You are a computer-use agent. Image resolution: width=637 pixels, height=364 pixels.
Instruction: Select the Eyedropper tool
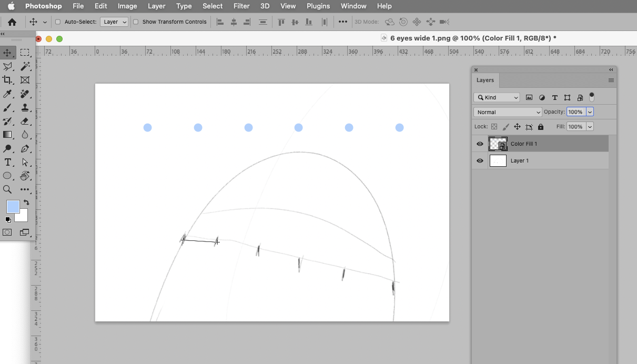pos(8,94)
